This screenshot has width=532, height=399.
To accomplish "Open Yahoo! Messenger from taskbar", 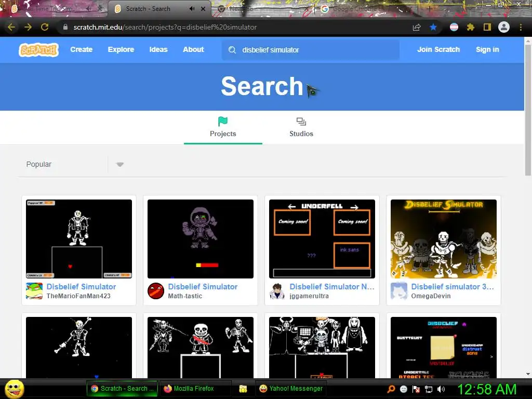I will [291, 389].
